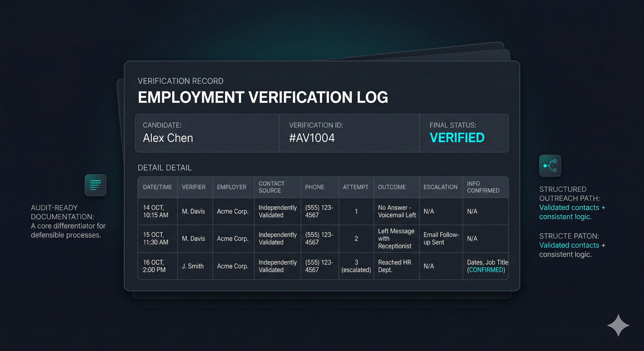Click the ATTEMPT column header
Image resolution: width=644 pixels, height=351 pixels.
click(x=355, y=187)
